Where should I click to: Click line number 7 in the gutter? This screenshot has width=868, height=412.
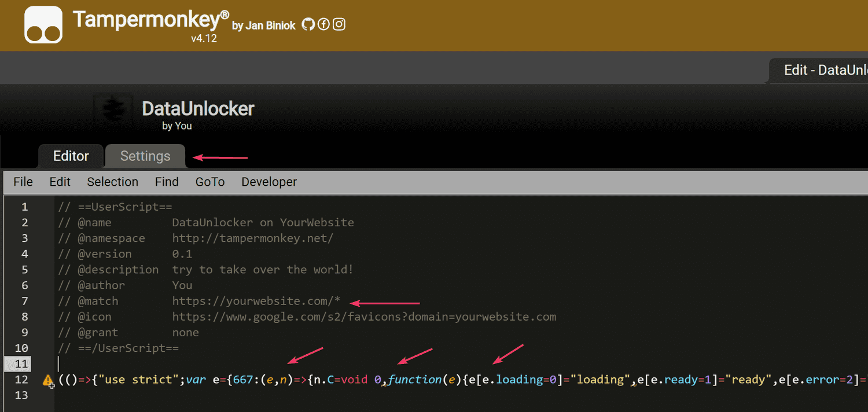coord(24,301)
